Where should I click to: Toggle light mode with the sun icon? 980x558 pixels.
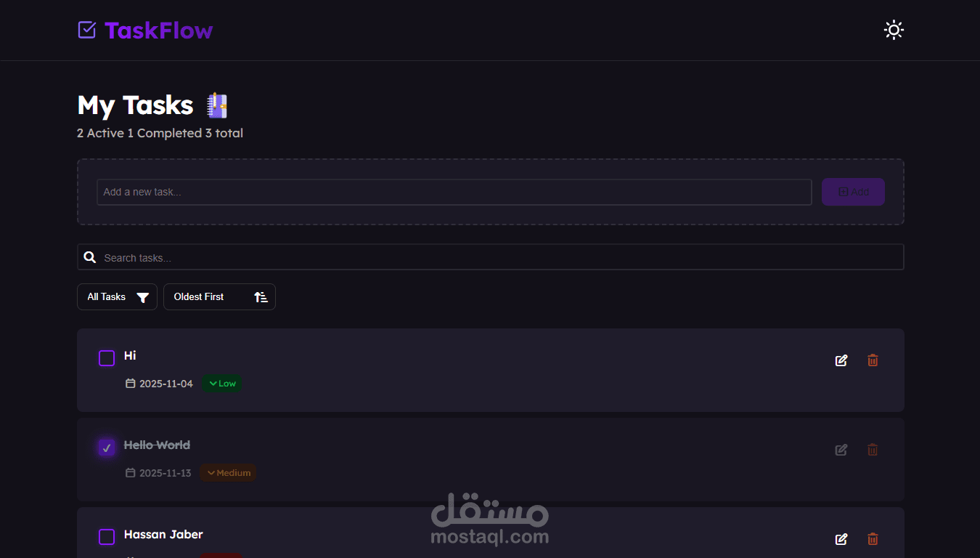pyautogui.click(x=894, y=30)
